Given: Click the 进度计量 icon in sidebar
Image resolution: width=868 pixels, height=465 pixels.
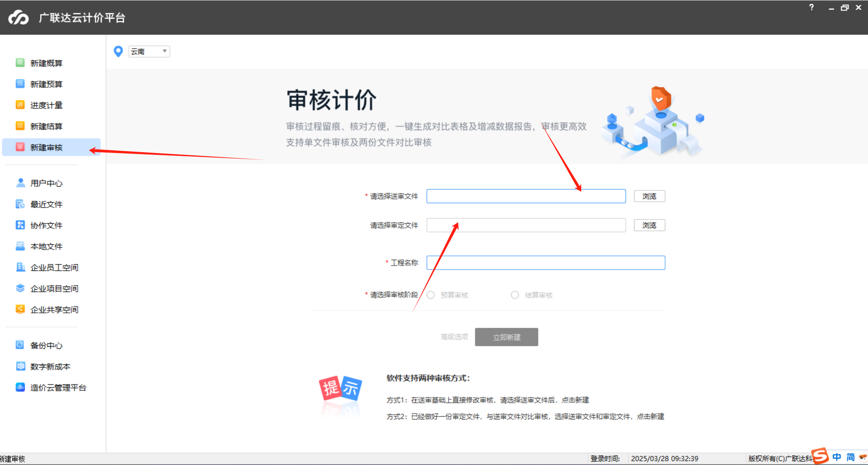Looking at the screenshot, I should coord(20,105).
